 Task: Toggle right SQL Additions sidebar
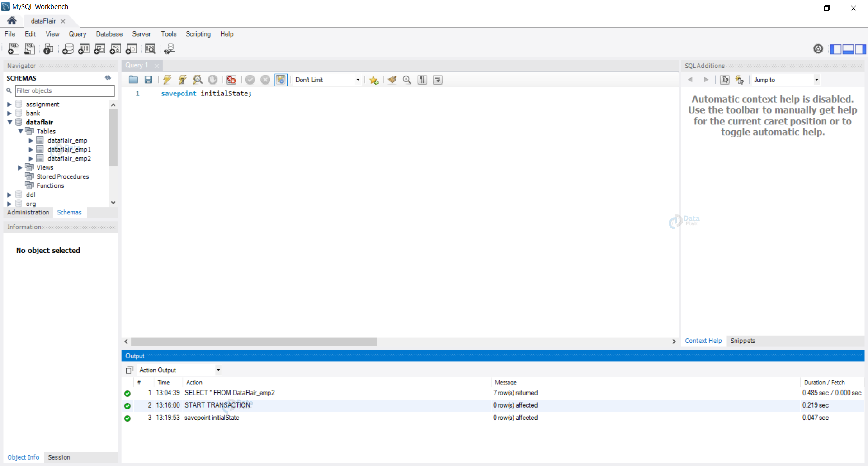point(860,49)
